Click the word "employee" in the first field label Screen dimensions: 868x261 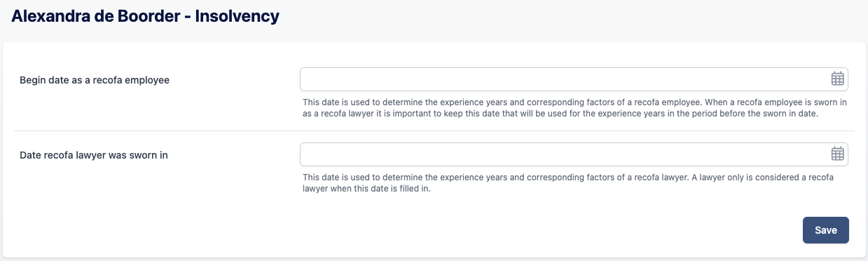pyautogui.click(x=147, y=80)
